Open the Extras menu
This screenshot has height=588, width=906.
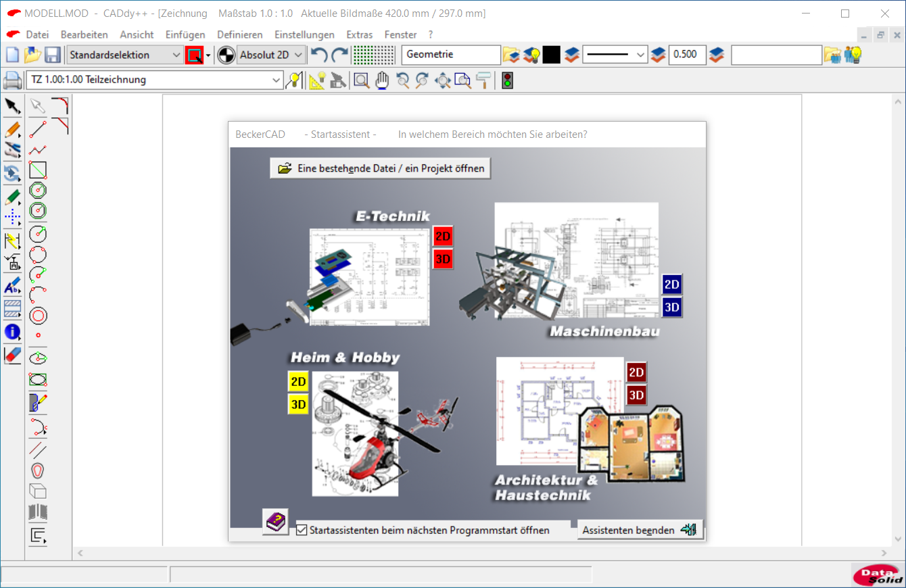click(359, 34)
